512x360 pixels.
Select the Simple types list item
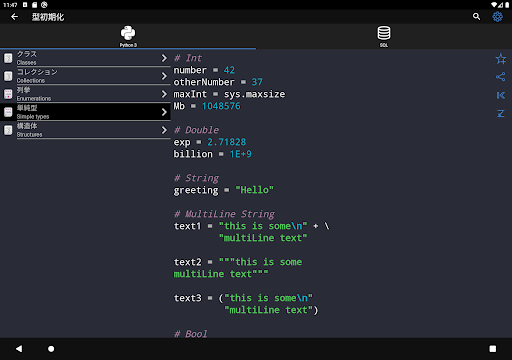tap(85, 112)
